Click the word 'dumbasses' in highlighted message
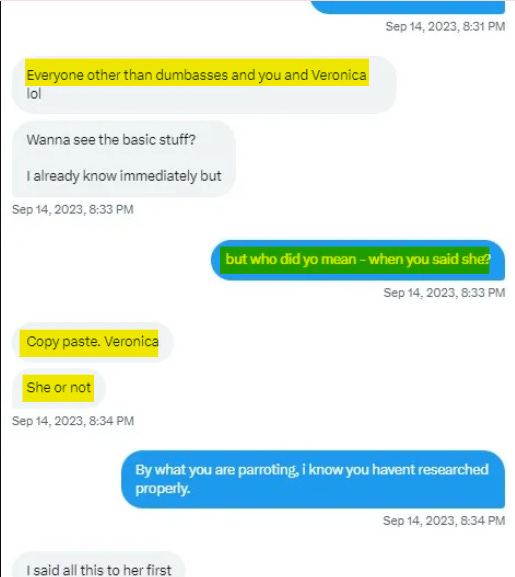The image size is (515, 577). (x=192, y=75)
